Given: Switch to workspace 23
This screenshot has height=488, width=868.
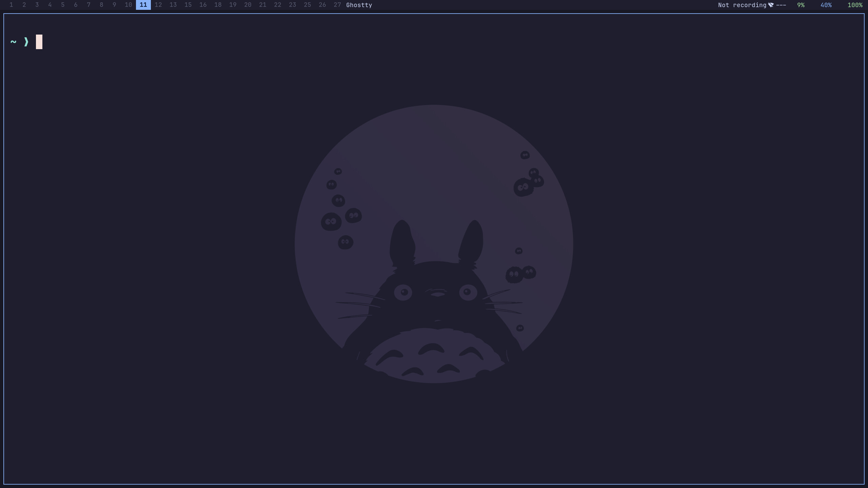Looking at the screenshot, I should [293, 5].
